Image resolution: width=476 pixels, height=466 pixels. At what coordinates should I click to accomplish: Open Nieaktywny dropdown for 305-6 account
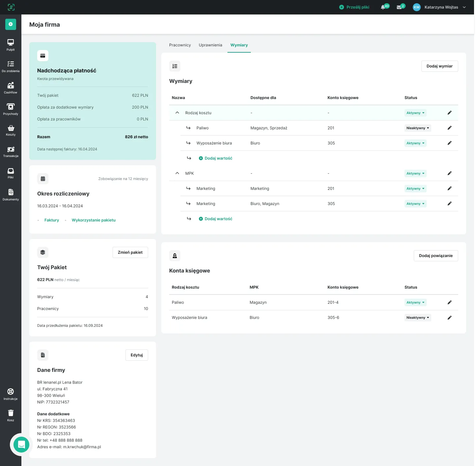418,318
